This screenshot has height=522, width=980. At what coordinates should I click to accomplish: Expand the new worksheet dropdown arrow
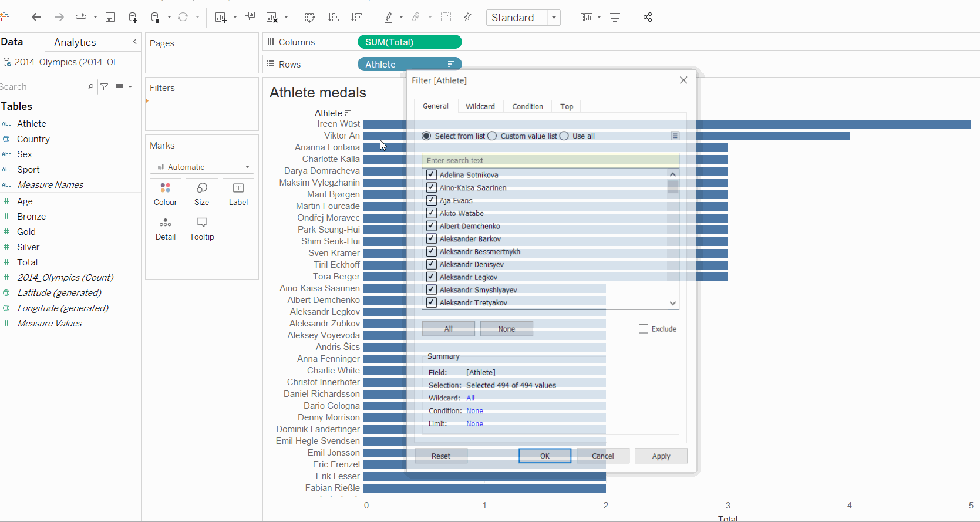click(235, 18)
